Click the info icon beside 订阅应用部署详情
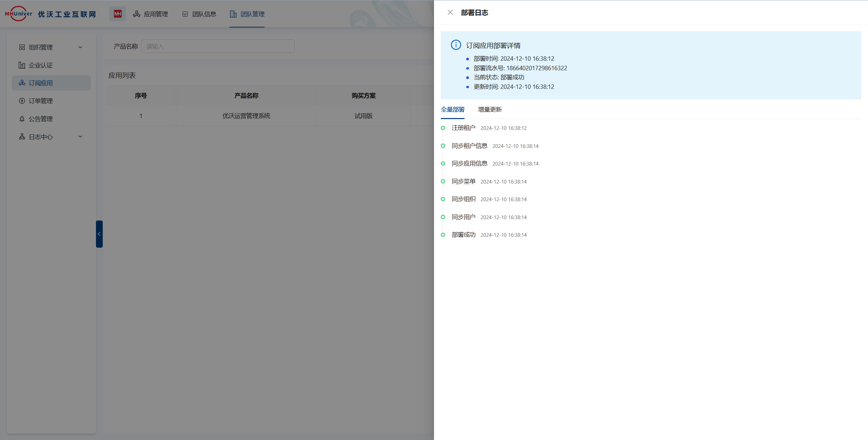Screen dimensions: 868x440 456,45
